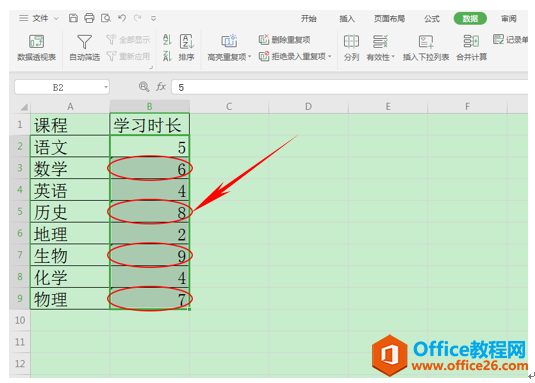Image resolution: width=535 pixels, height=383 pixels.
Task: Click 插入下拉列表 insert dropdown list
Action: (x=426, y=48)
